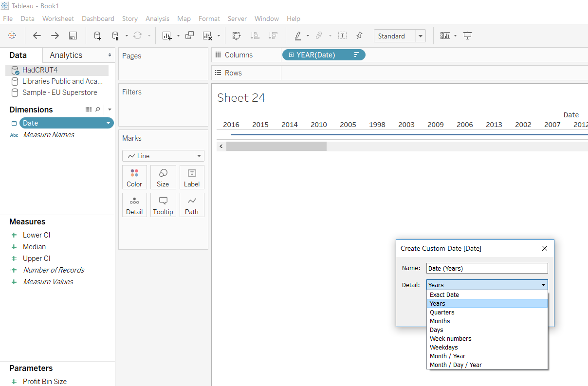Click the pin (Fix Axes) icon
The height and width of the screenshot is (386, 588).
pos(359,36)
